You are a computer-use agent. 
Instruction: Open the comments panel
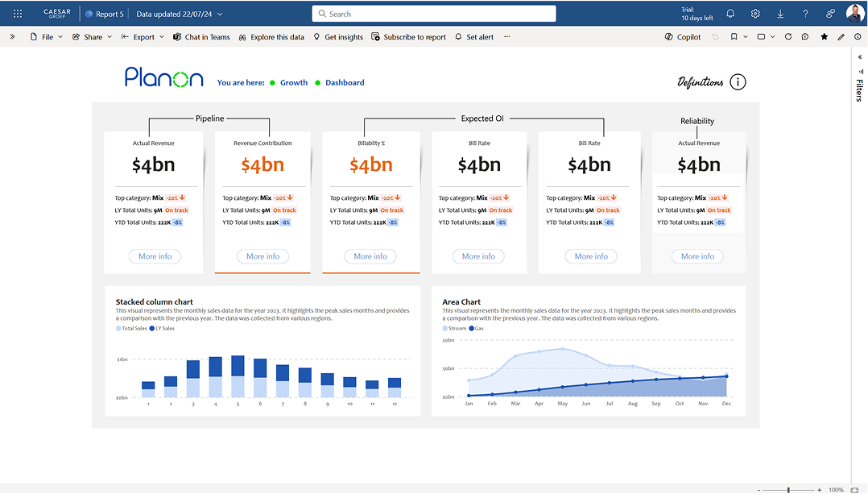(804, 37)
